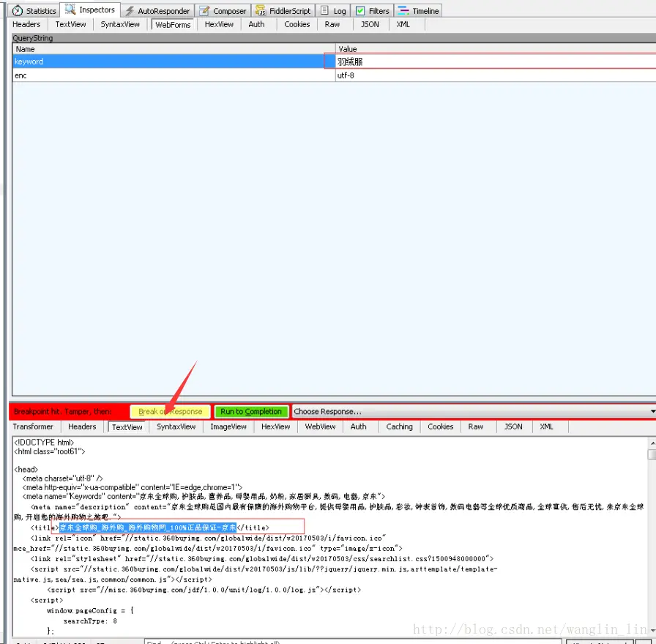Edit the keyword value field 羽绒服
Screen dimensions: 656x644
coord(496,61)
